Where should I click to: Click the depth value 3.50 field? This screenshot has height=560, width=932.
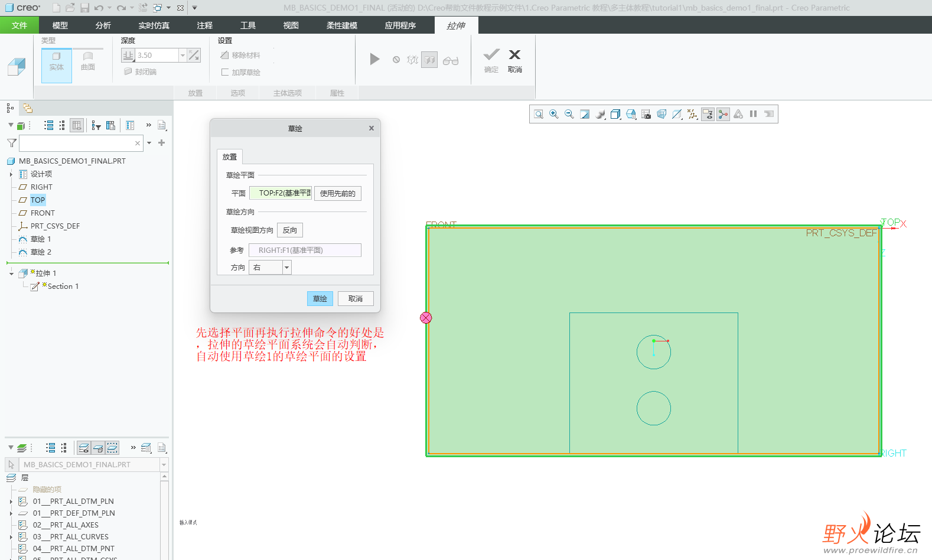[157, 55]
